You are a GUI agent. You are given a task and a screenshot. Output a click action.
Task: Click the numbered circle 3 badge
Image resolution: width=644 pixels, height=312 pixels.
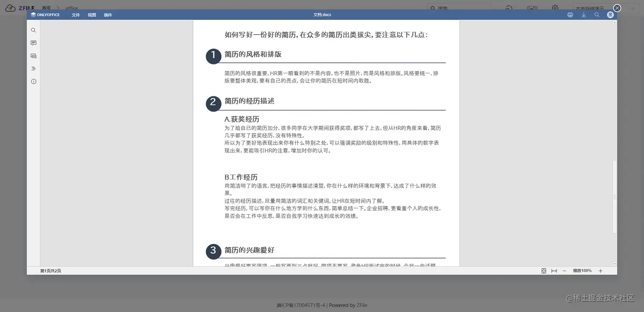tap(213, 251)
